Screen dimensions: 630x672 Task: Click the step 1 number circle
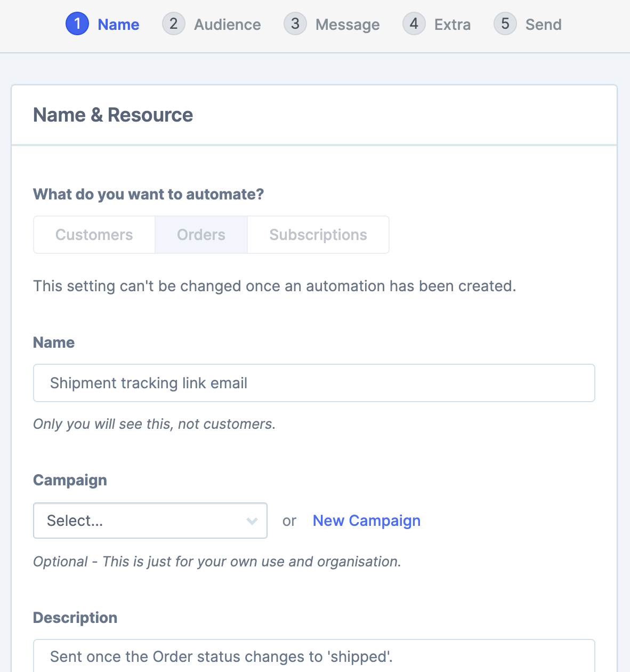(77, 24)
